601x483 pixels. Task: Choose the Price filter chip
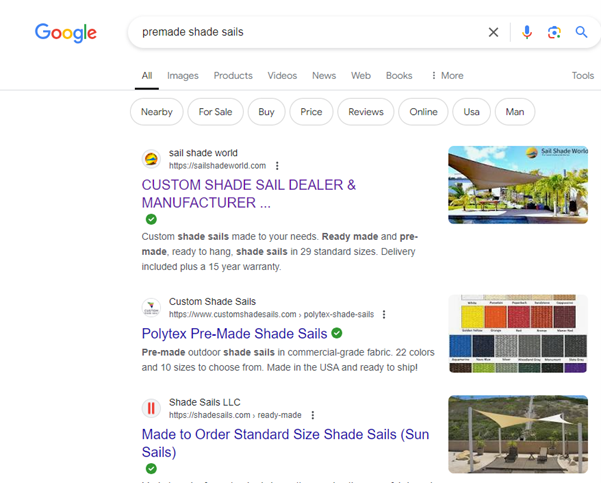pos(311,112)
